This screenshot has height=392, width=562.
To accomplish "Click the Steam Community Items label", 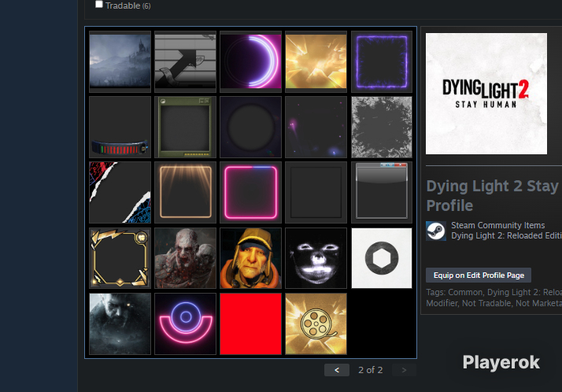I will 497,225.
